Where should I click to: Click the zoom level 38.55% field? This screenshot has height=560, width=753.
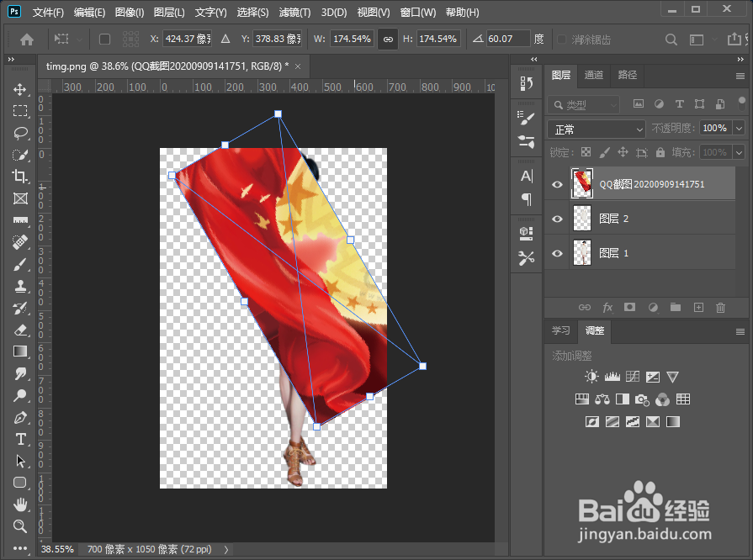pos(57,549)
